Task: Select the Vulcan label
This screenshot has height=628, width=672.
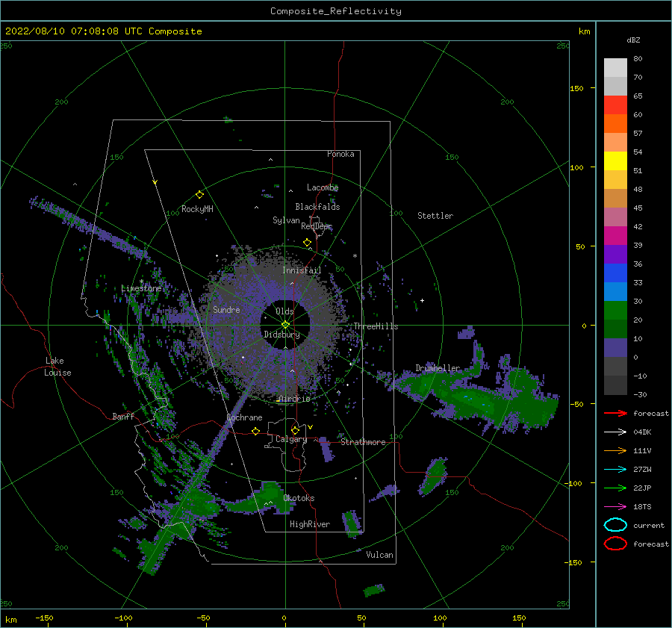Action: click(380, 555)
